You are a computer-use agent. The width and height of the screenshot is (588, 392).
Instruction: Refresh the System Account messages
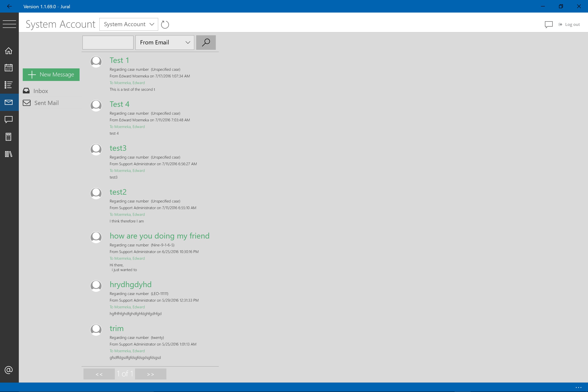point(165,24)
